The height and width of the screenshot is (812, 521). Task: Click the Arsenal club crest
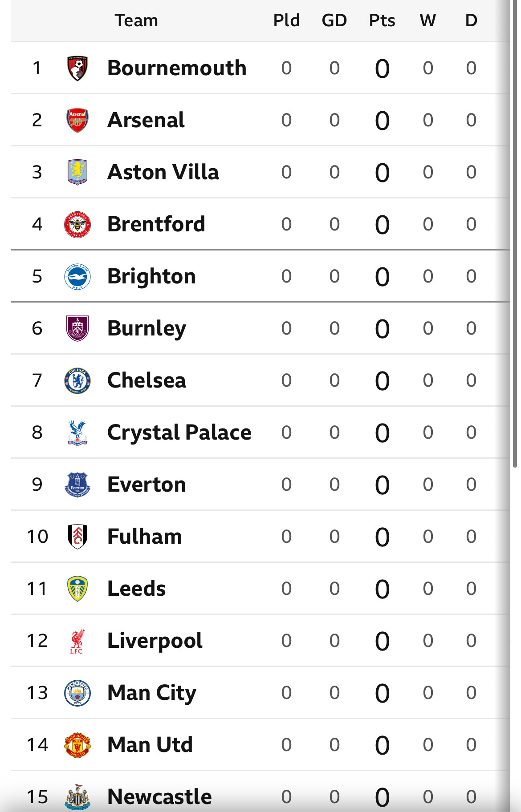click(x=77, y=120)
